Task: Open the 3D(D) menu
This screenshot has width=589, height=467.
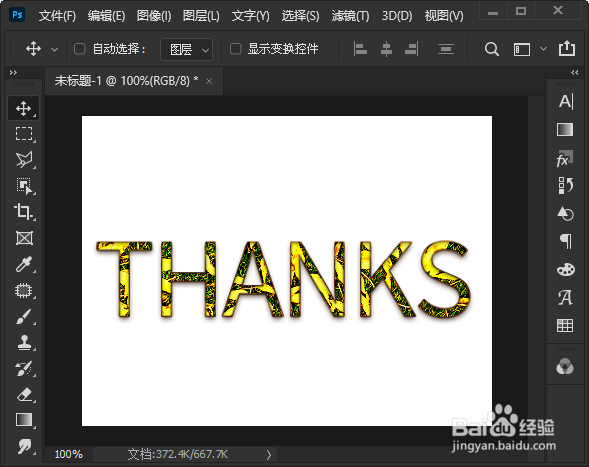Action: (397, 16)
